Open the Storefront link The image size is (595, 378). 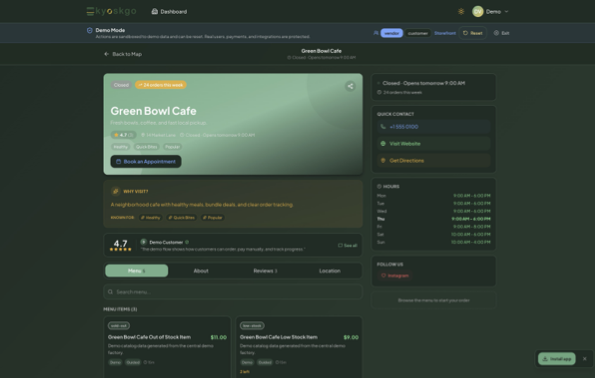coord(445,33)
